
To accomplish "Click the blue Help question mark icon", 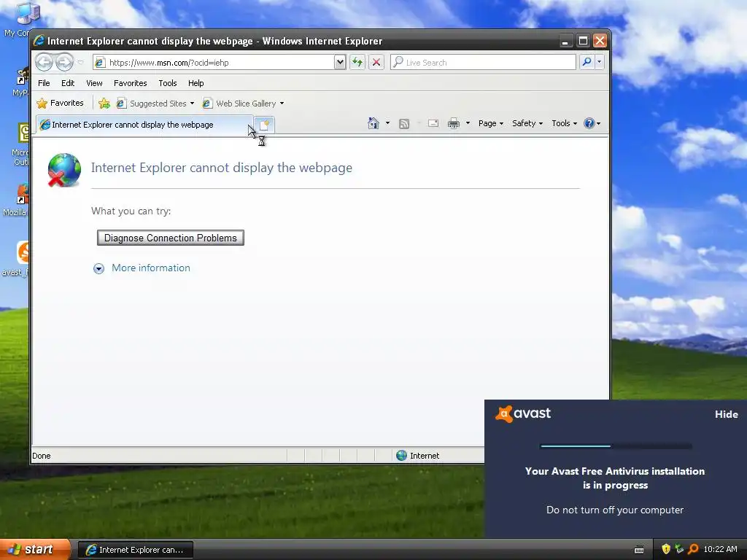I will click(x=589, y=123).
